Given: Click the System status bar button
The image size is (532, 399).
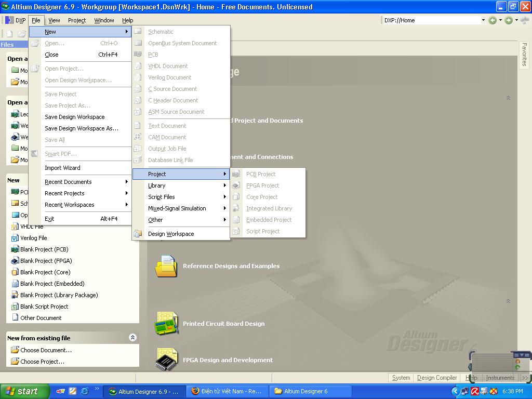Looking at the screenshot, I should tap(401, 378).
